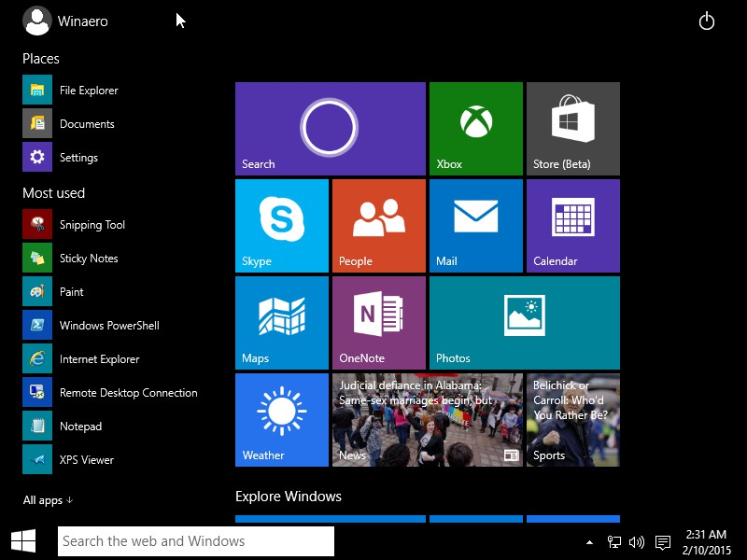This screenshot has width=747, height=560.
Task: Open the Maps tile
Action: [282, 323]
